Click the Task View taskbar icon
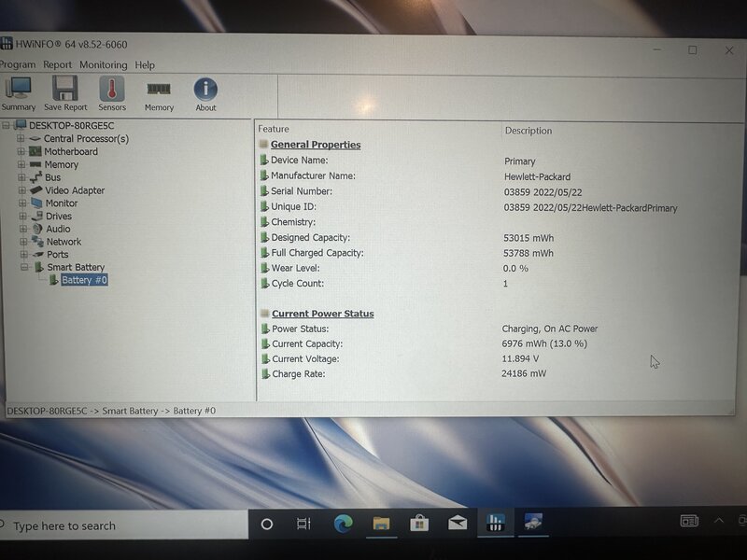 (x=303, y=524)
